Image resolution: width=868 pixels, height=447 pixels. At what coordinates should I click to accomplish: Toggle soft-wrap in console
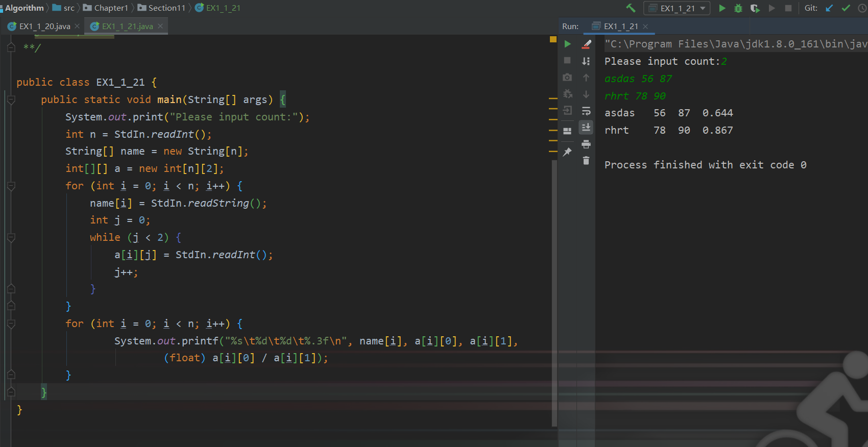coord(586,111)
